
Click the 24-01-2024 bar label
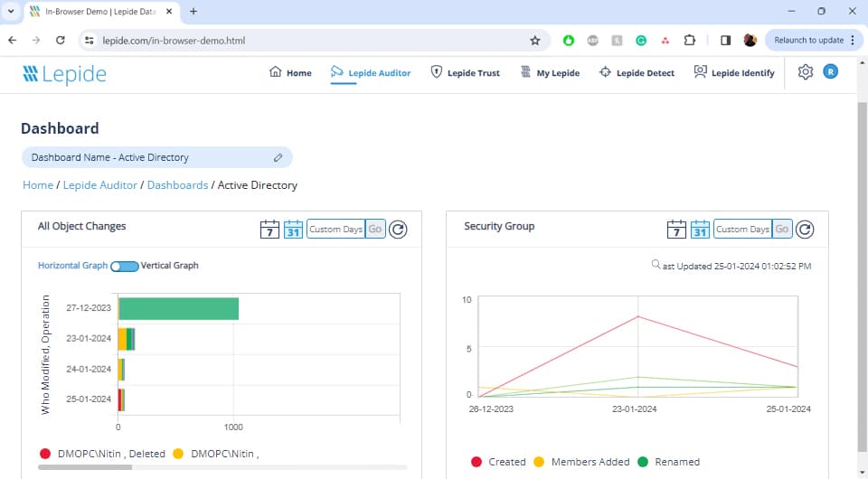tap(89, 369)
